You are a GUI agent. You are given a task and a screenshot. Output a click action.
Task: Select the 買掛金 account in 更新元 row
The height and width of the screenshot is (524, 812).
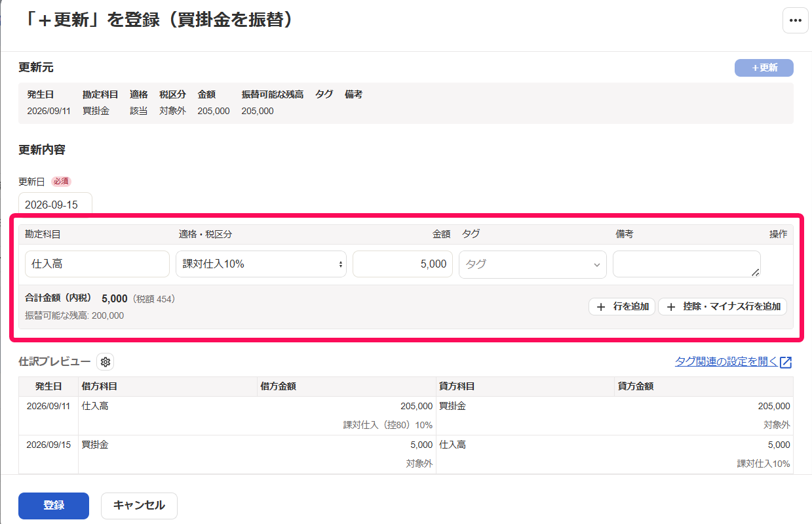[96, 111]
